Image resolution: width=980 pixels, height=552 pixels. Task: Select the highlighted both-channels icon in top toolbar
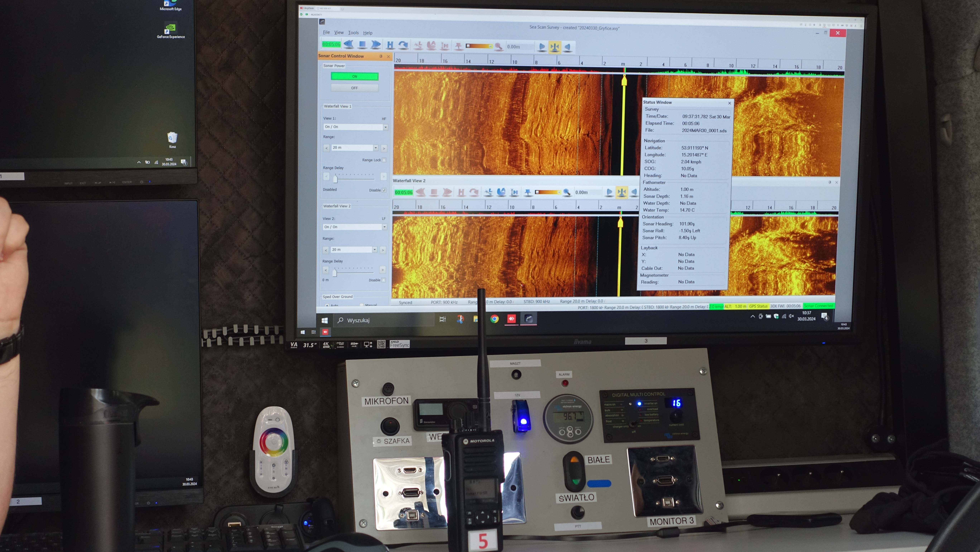click(x=555, y=47)
